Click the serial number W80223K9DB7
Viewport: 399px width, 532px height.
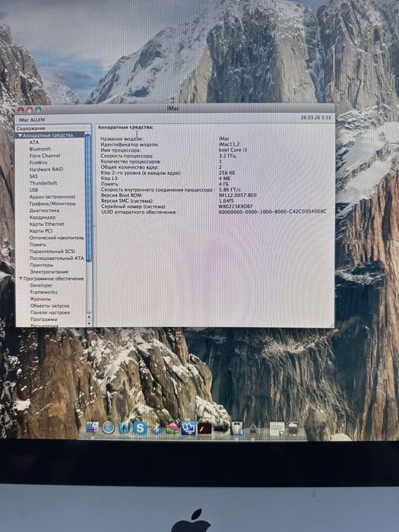(x=236, y=206)
